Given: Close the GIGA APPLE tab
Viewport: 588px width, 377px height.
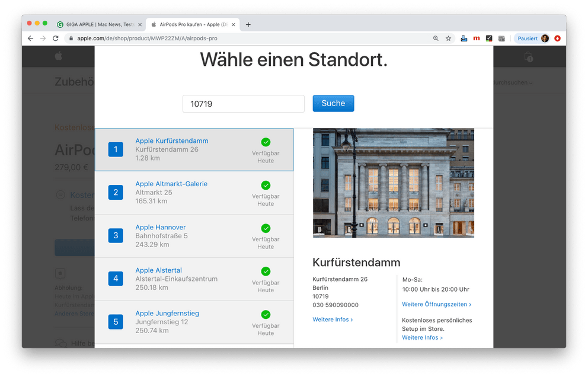Looking at the screenshot, I should coord(140,25).
